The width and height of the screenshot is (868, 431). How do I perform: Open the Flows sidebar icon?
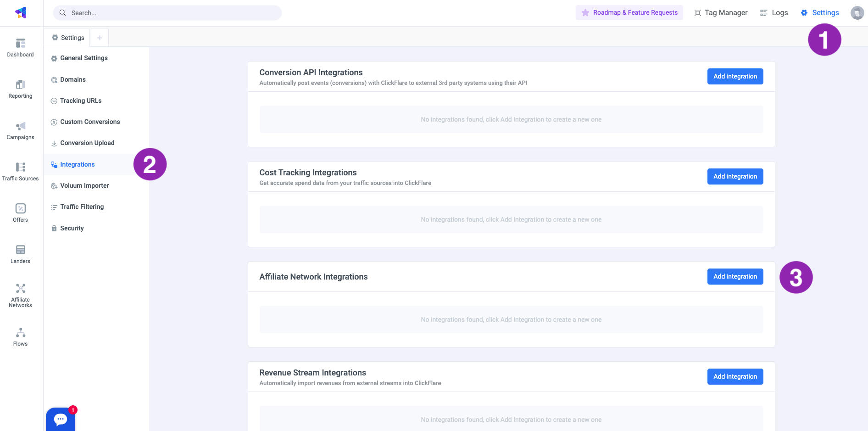(x=21, y=332)
